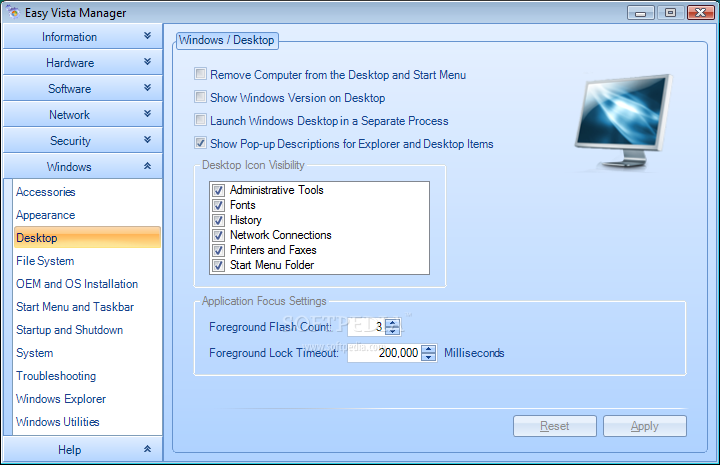Viewport: 720px width, 465px height.
Task: Minimize the Easy Vista Manager window
Action: pyautogui.click(x=640, y=12)
